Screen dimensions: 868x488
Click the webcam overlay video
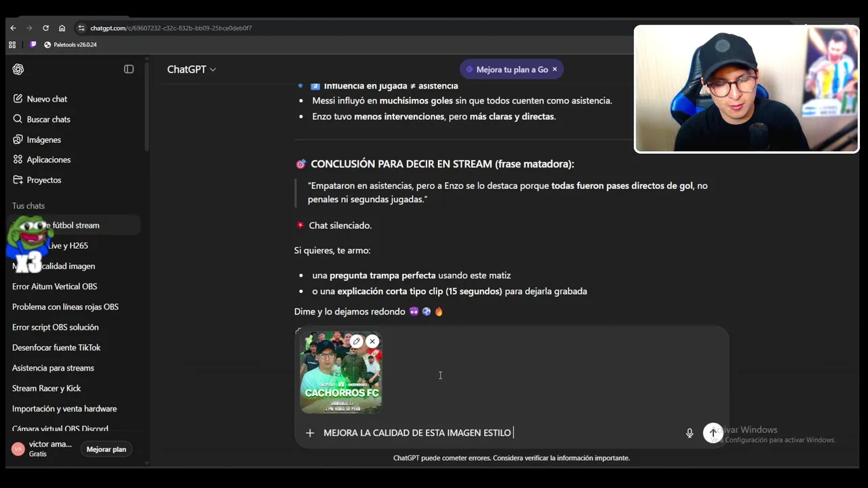pyautogui.click(x=746, y=89)
